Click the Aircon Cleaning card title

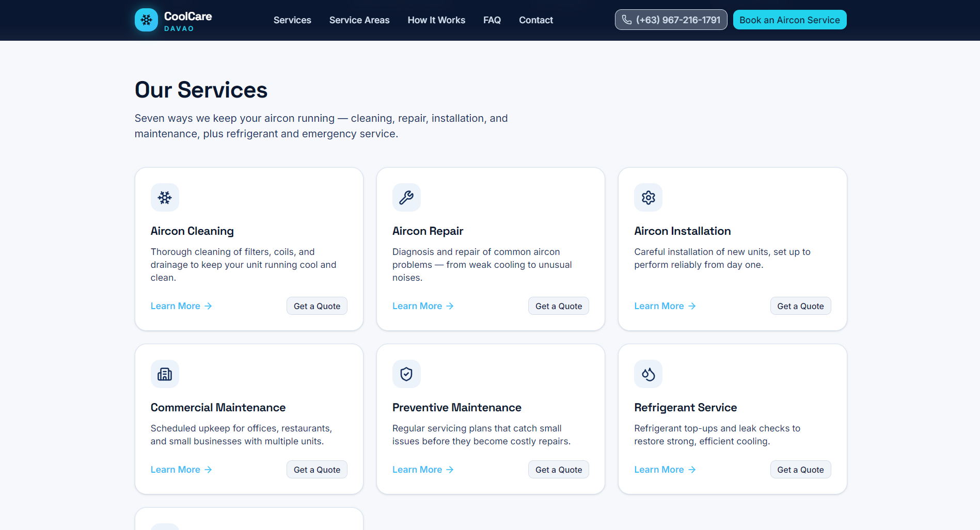tap(192, 231)
